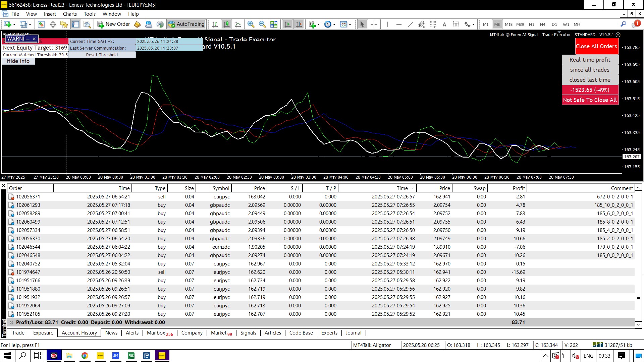Expand the Indicators list dropdown arrow

tap(318, 24)
